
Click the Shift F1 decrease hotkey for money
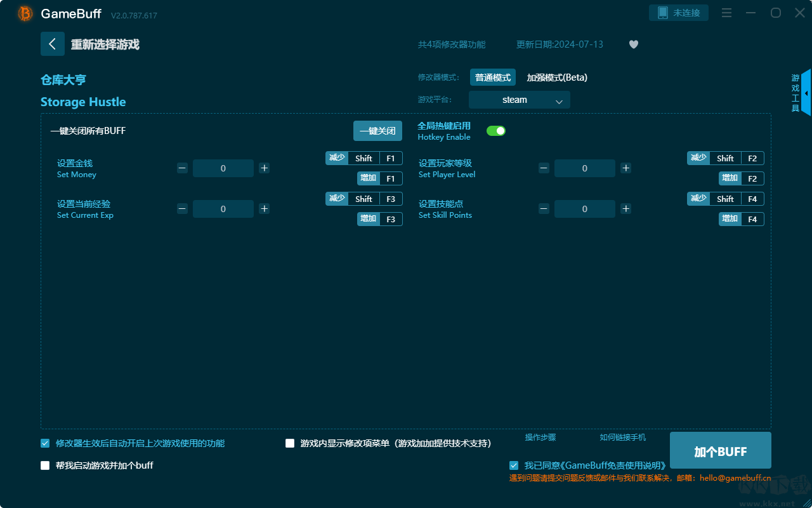pyautogui.click(x=364, y=158)
